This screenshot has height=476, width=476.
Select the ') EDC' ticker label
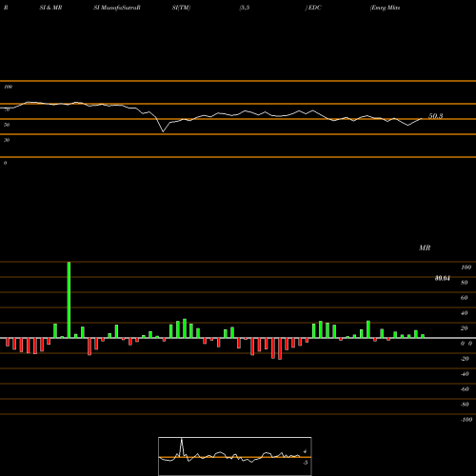(313, 8)
